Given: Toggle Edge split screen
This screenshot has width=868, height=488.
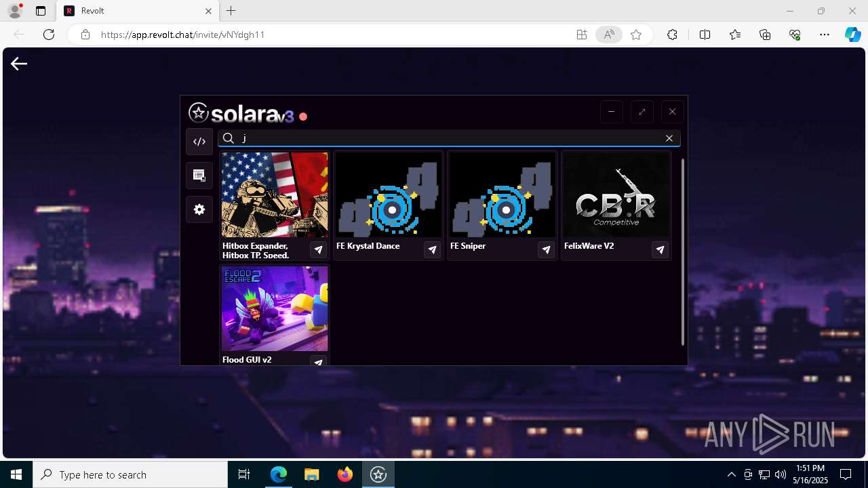Looking at the screenshot, I should point(705,35).
